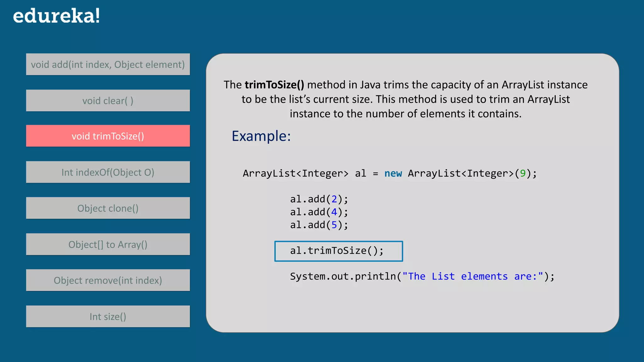The height and width of the screenshot is (362, 644).
Task: Click the System.out.println code line
Action: click(422, 277)
